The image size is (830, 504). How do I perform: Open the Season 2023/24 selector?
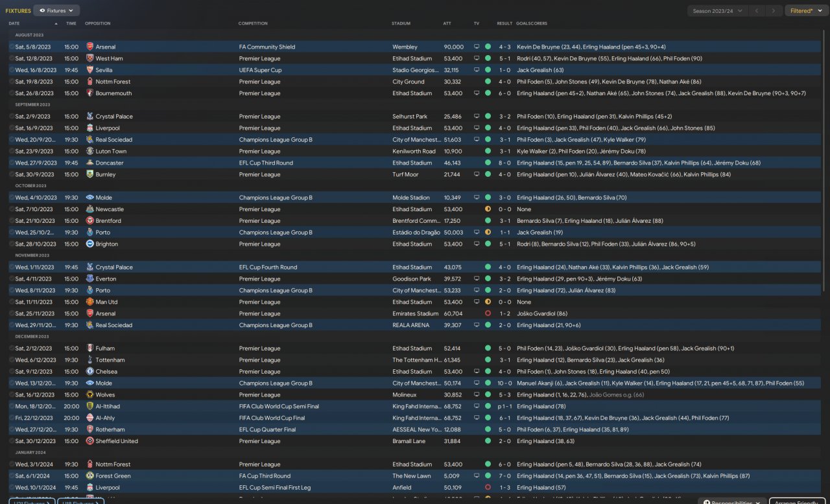(x=717, y=10)
